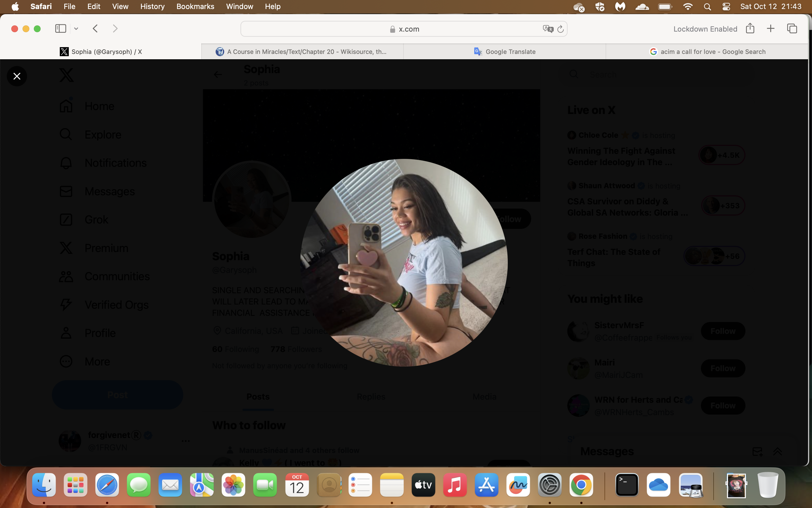812x508 pixels.
Task: Open Spotlight search in the menu bar
Action: [707, 7]
